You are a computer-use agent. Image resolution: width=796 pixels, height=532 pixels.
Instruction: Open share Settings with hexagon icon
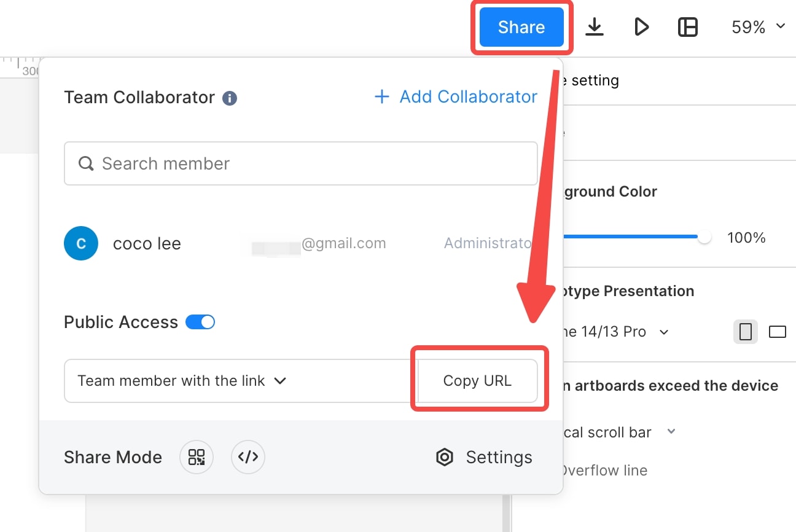click(484, 457)
